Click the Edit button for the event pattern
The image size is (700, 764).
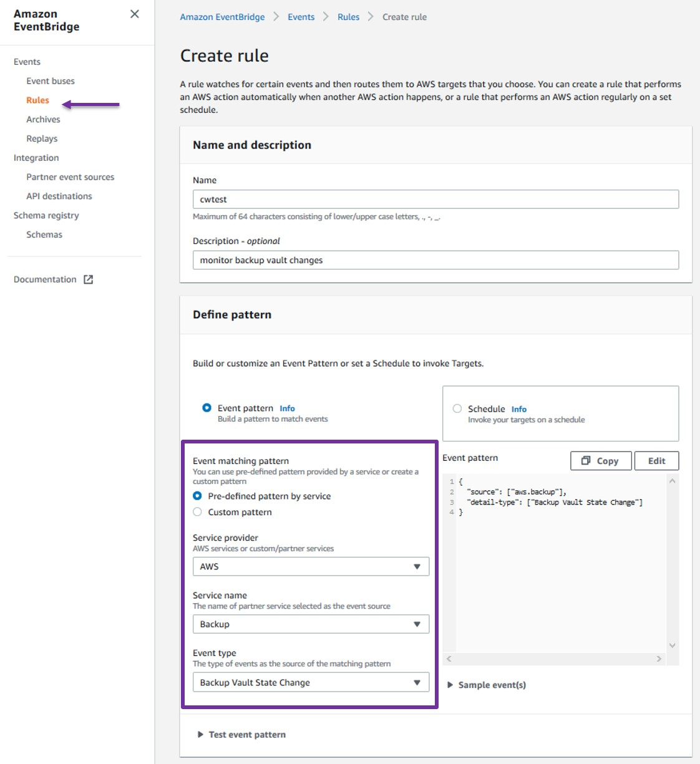point(656,460)
